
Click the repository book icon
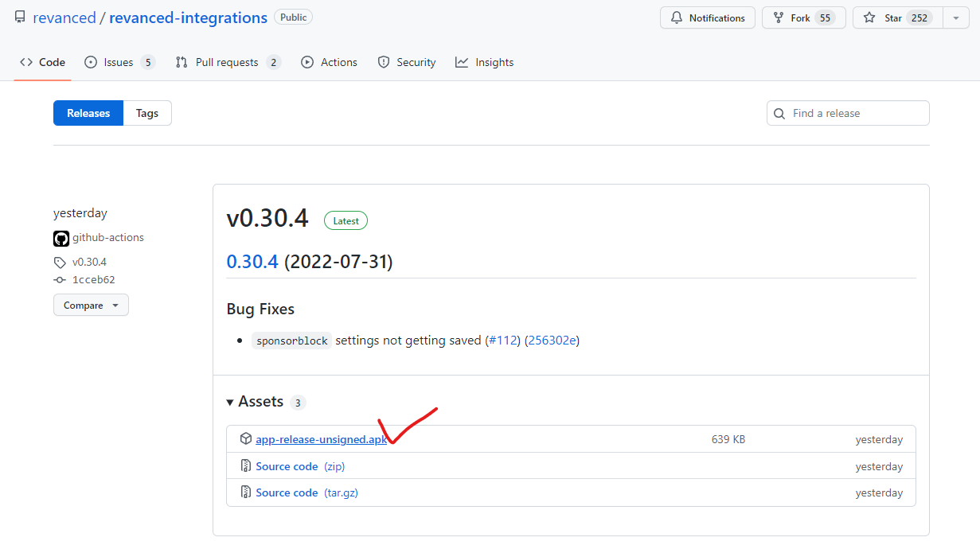point(20,18)
